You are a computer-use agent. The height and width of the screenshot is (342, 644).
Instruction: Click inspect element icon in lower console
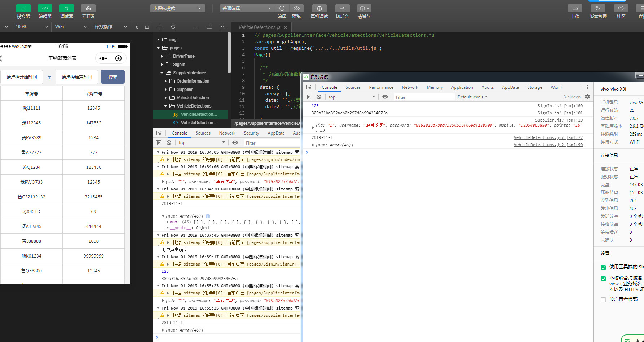(159, 133)
